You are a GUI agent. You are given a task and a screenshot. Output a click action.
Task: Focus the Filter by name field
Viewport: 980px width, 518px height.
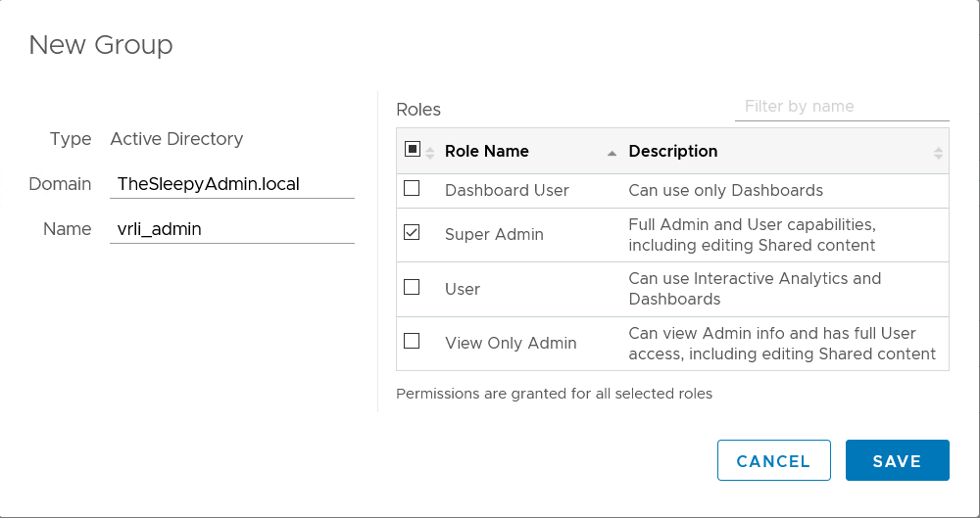click(x=841, y=107)
